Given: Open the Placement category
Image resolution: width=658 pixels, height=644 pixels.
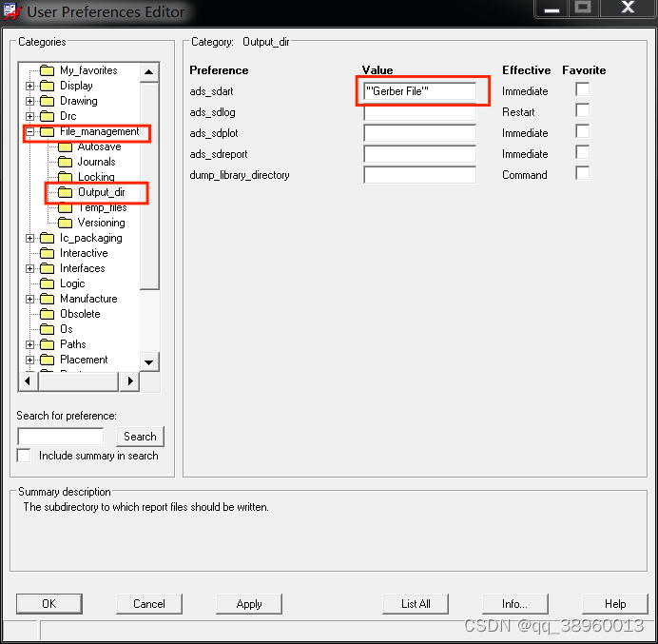Looking at the screenshot, I should point(84,360).
